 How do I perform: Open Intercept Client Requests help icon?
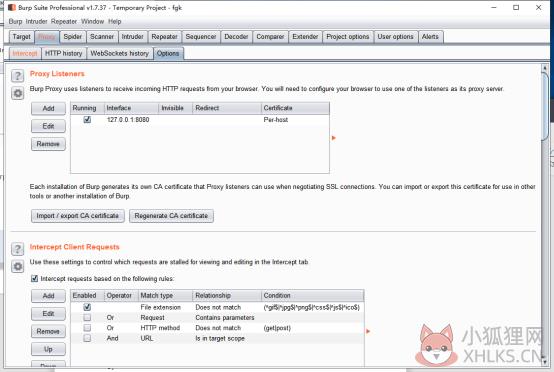17,249
